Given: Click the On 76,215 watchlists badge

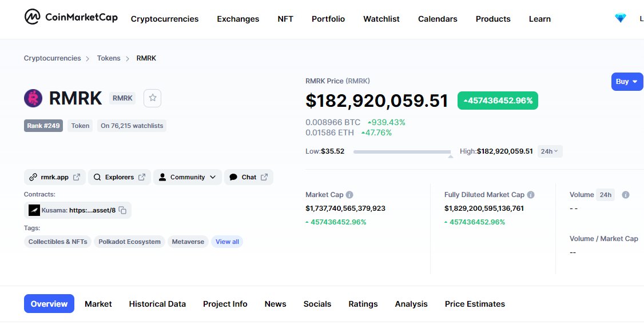Looking at the screenshot, I should [x=132, y=126].
